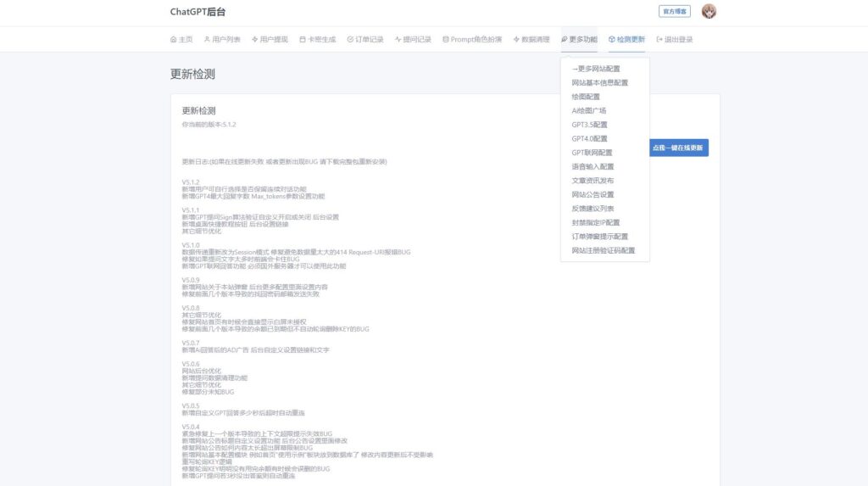Select the 检测更新 navigation tab
This screenshot has width=868, height=486.
coord(626,39)
